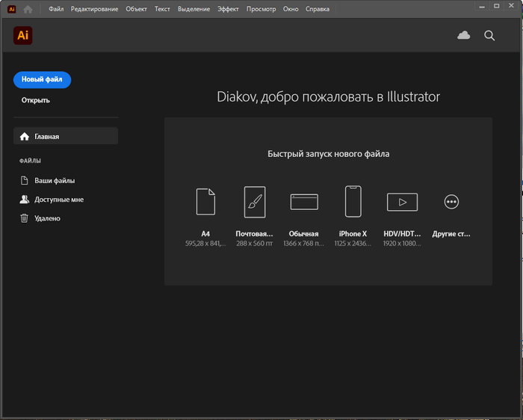Open Доступные мне shared files label

(x=59, y=200)
